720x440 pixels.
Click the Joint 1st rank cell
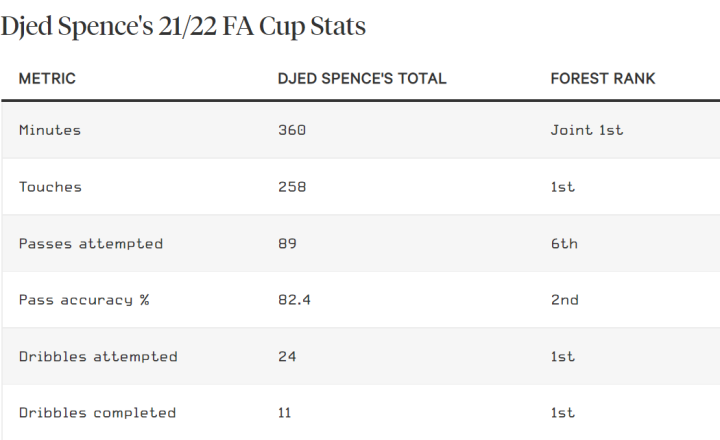[587, 130]
